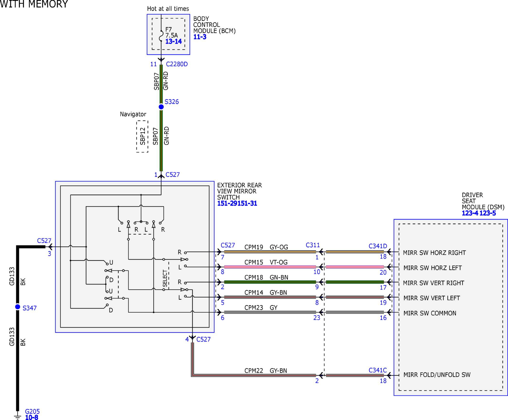Image resolution: width=508 pixels, height=420 pixels.
Task: Click the S326 splice label
Action: tap(172, 102)
